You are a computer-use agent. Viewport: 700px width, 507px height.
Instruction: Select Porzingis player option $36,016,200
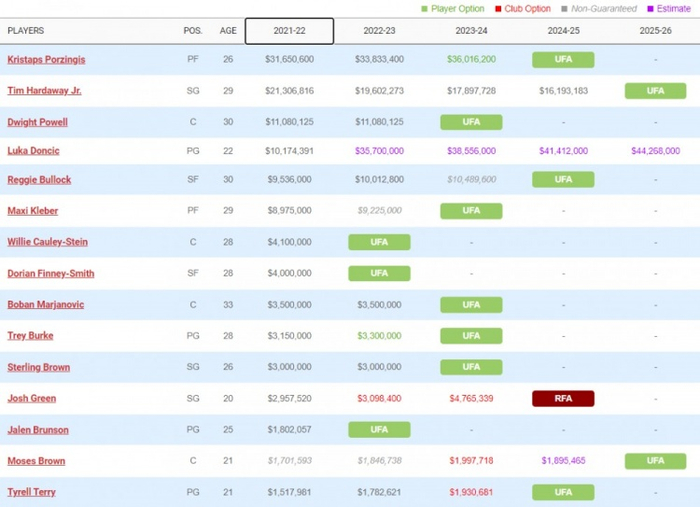[471, 59]
